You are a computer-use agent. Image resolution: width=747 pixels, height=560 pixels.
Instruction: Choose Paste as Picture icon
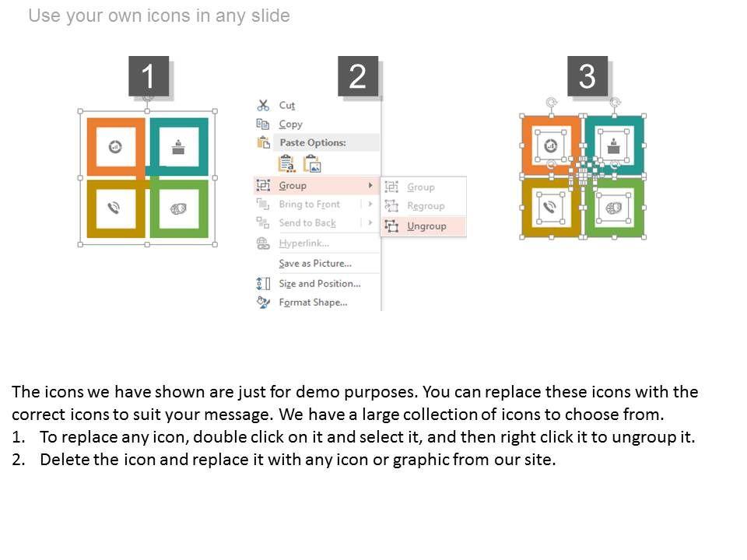tap(312, 164)
